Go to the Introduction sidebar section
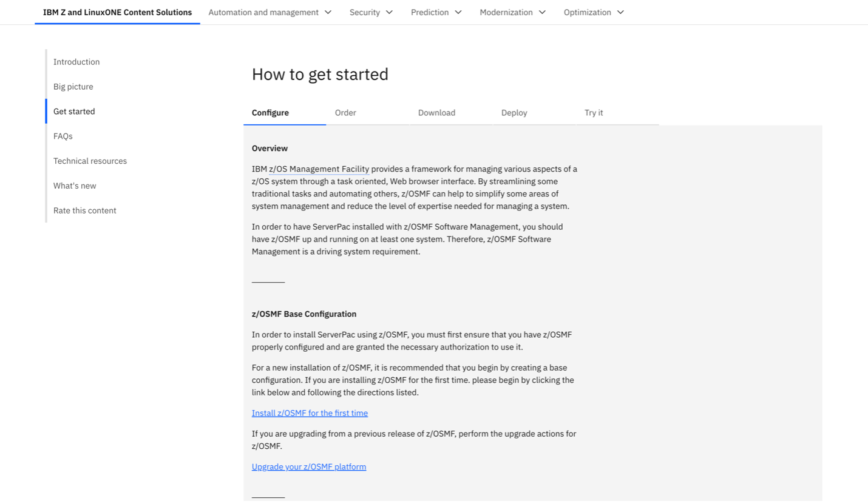 click(x=76, y=62)
